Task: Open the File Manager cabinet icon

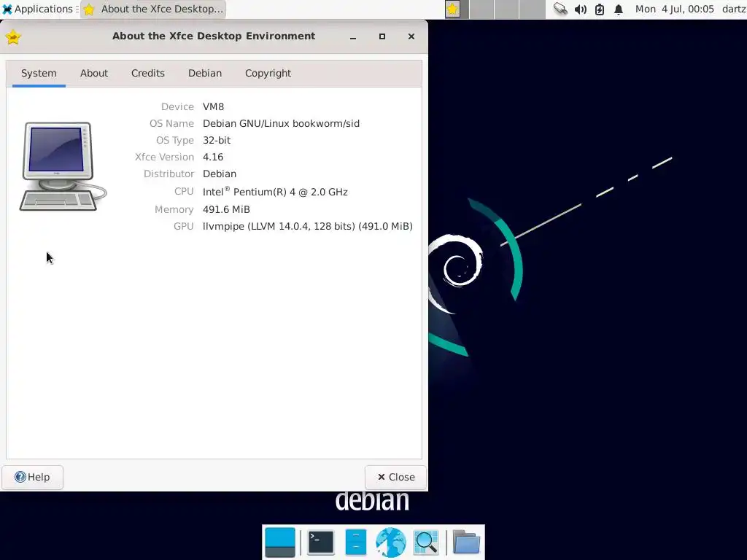Action: (x=355, y=542)
